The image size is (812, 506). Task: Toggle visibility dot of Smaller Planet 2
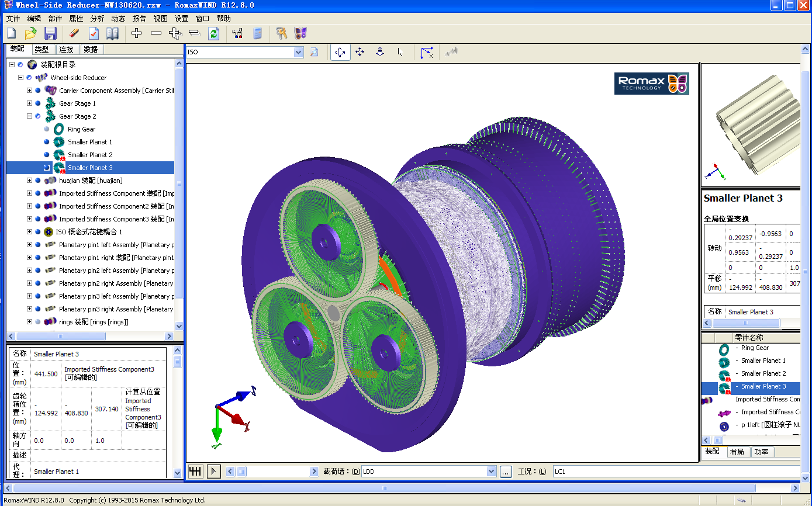pos(47,155)
